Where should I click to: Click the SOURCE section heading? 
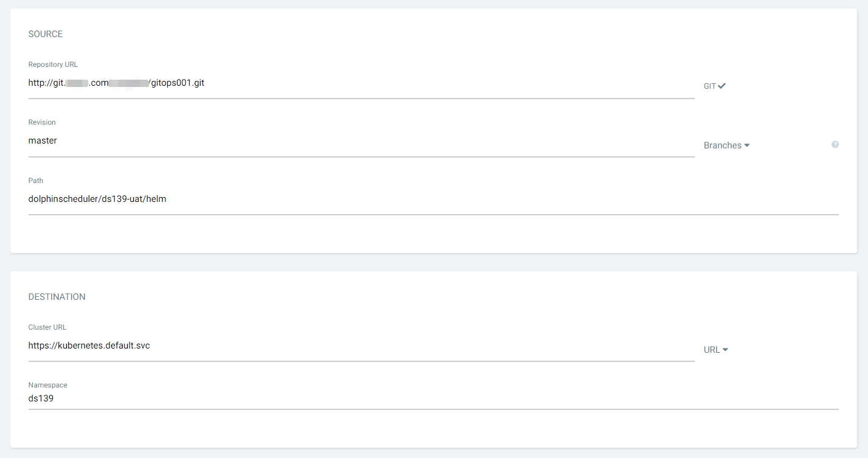[46, 34]
